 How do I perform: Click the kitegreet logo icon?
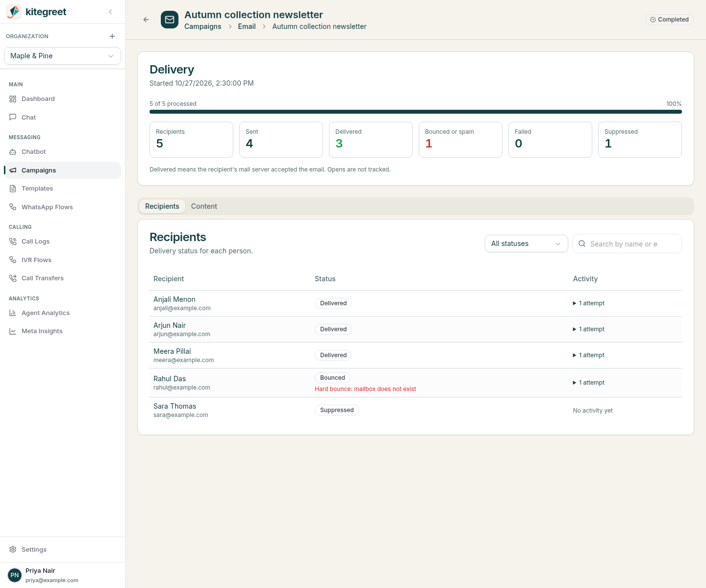point(14,12)
